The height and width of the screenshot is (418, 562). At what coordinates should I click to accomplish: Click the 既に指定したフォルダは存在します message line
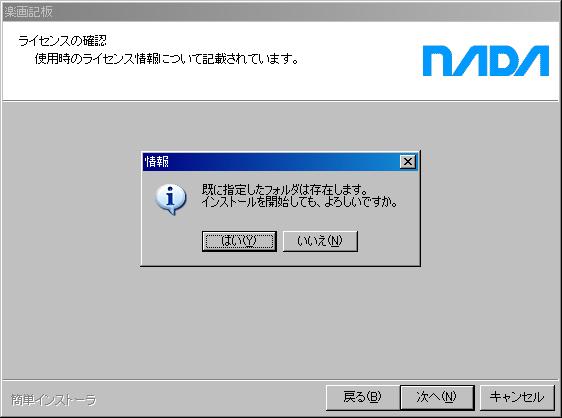pos(284,189)
